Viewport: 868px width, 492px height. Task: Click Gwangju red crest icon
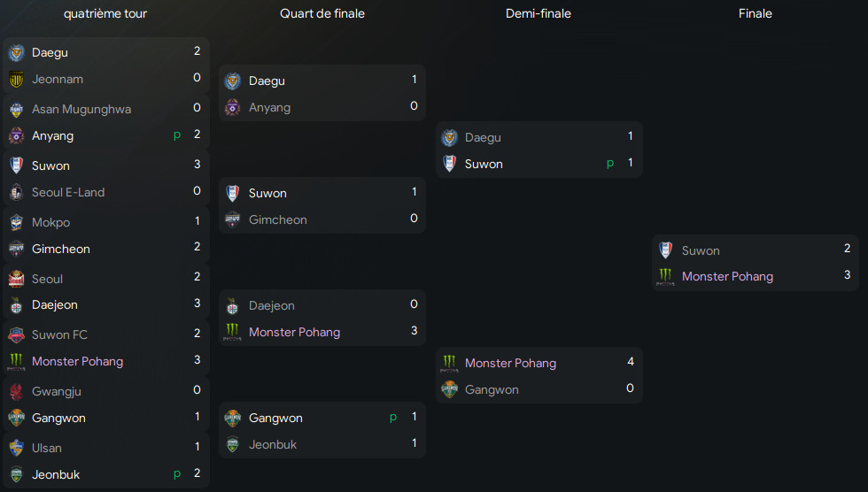[x=16, y=391]
